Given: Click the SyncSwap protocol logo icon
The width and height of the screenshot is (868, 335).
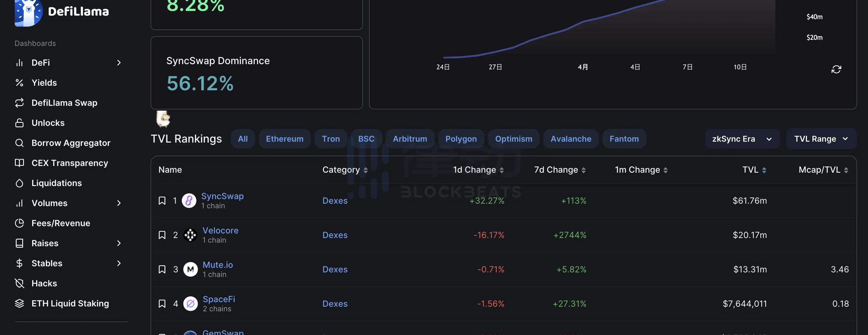Looking at the screenshot, I should pyautogui.click(x=189, y=201).
